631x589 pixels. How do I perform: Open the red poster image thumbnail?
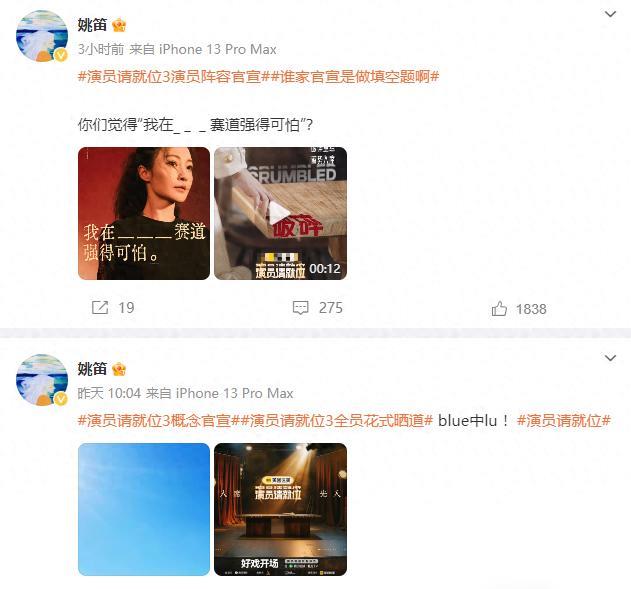click(144, 214)
